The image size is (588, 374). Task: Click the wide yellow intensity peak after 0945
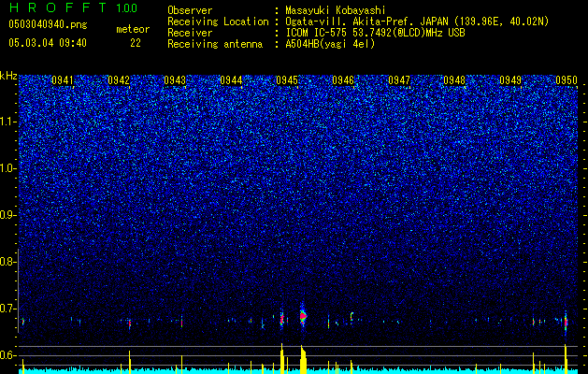tap(304, 359)
